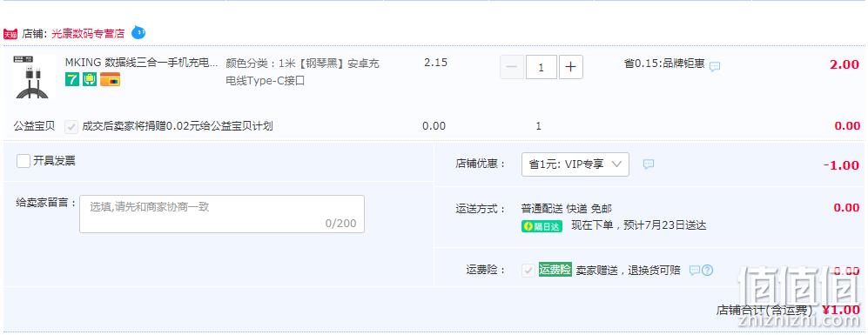Open Wangwang chat icon next to shop name

coord(138,33)
